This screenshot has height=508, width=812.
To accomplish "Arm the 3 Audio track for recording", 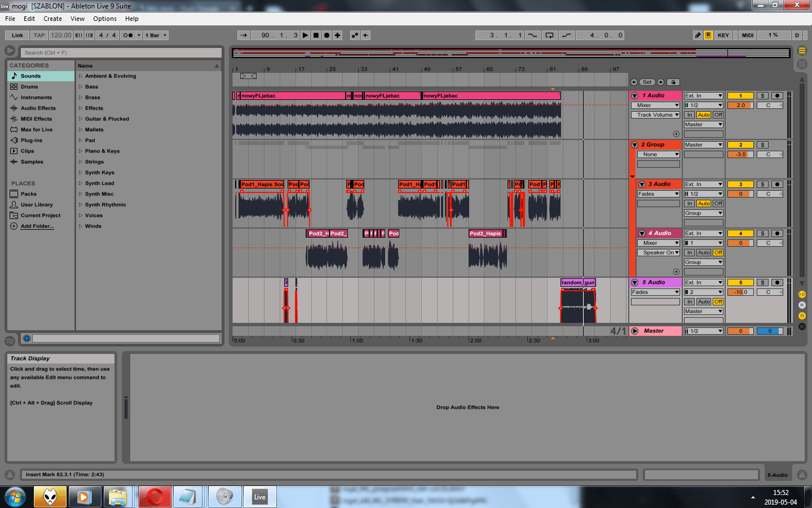I will click(777, 185).
